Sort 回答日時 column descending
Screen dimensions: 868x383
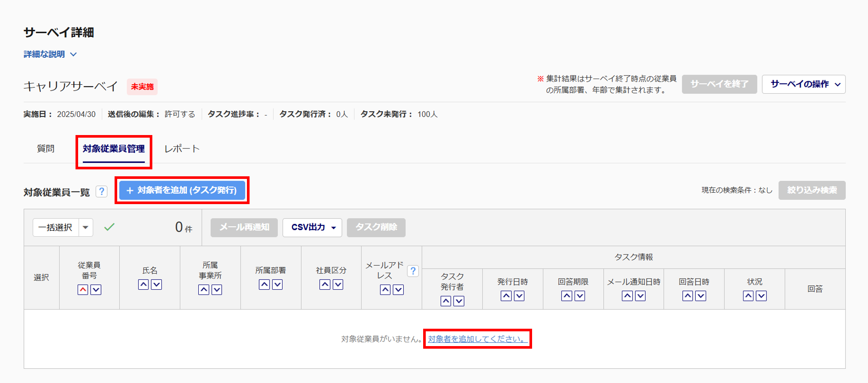tap(700, 296)
